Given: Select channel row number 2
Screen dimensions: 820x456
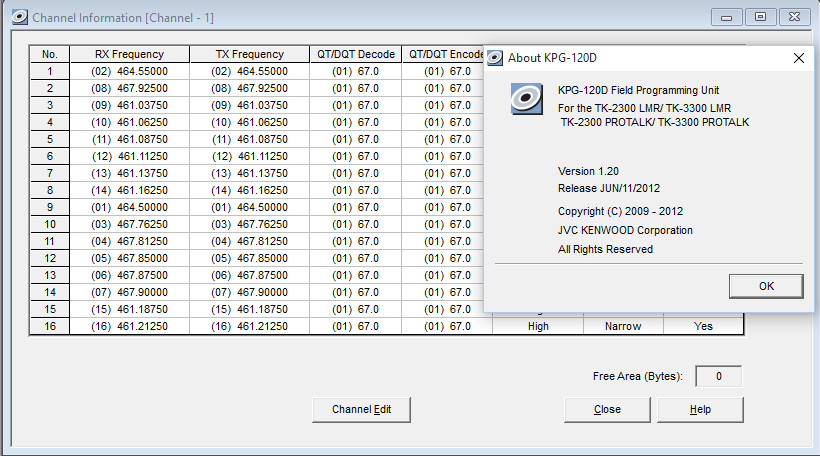Looking at the screenshot, I should 50,88.
